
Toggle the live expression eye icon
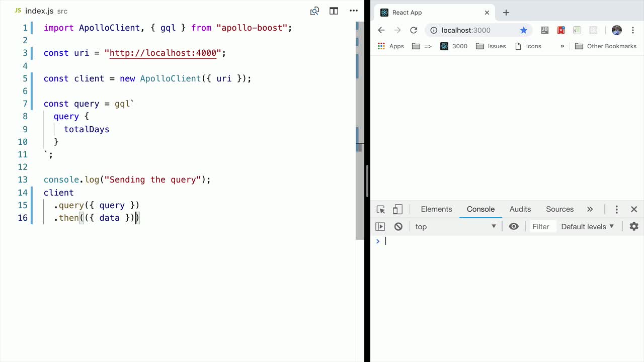pyautogui.click(x=514, y=227)
